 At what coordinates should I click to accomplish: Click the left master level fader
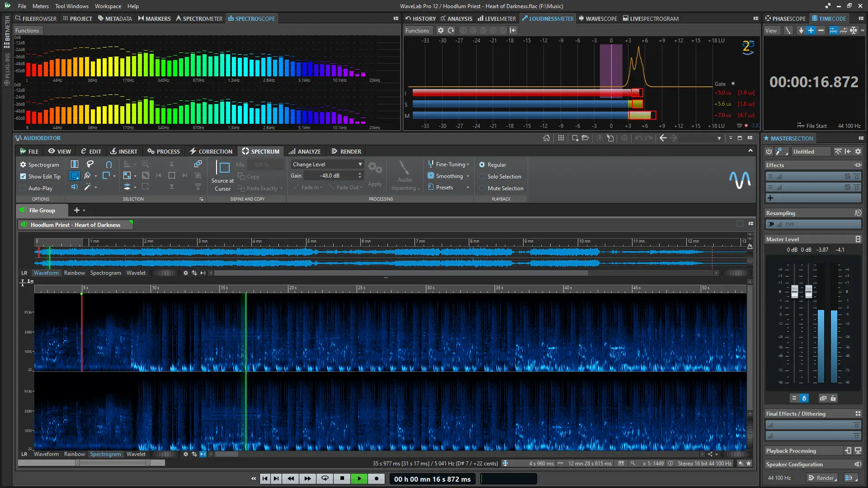coord(794,291)
